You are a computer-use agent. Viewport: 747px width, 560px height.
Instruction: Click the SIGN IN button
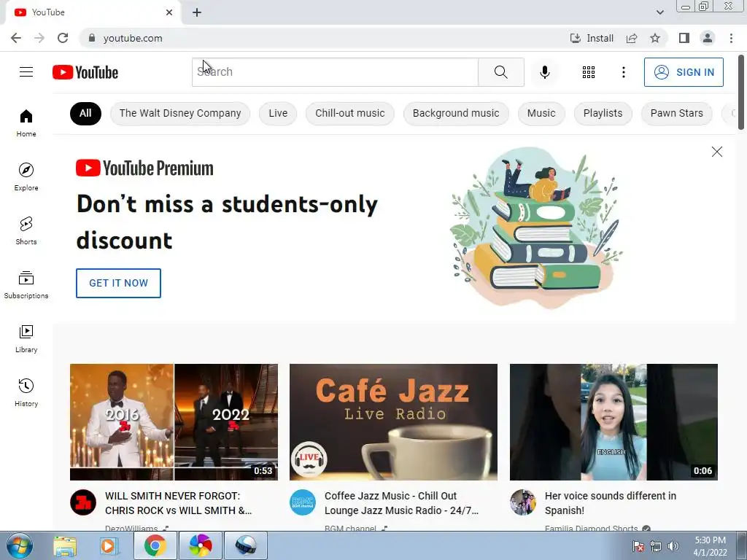684,72
